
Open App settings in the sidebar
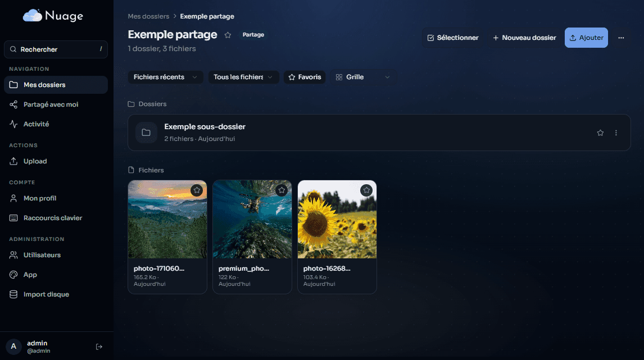pyautogui.click(x=30, y=275)
